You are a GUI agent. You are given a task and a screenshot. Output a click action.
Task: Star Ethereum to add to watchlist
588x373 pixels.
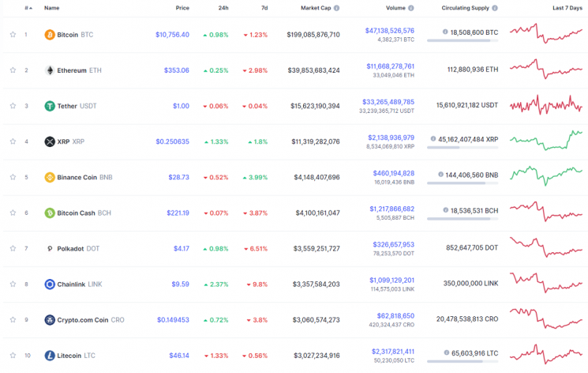click(x=13, y=70)
